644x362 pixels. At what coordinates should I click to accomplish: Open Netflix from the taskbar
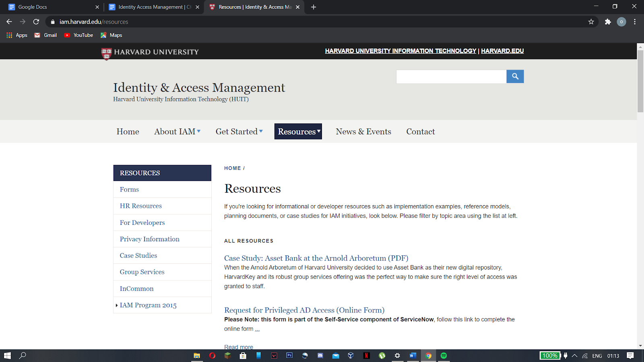(366, 356)
